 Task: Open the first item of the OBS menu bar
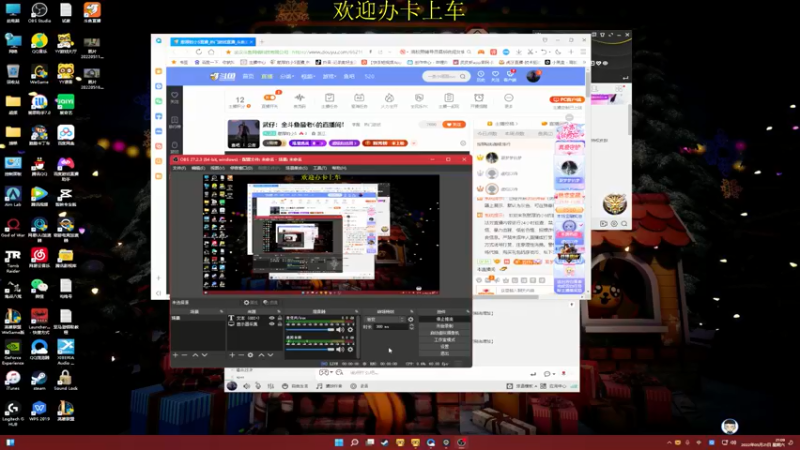[x=179, y=168]
